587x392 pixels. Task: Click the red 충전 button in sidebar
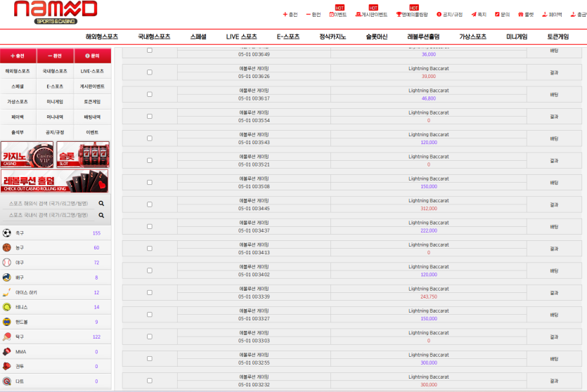(x=18, y=55)
